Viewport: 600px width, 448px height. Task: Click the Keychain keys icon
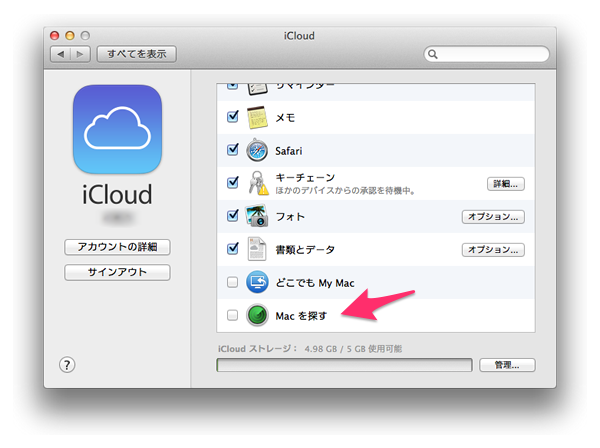[x=258, y=183]
